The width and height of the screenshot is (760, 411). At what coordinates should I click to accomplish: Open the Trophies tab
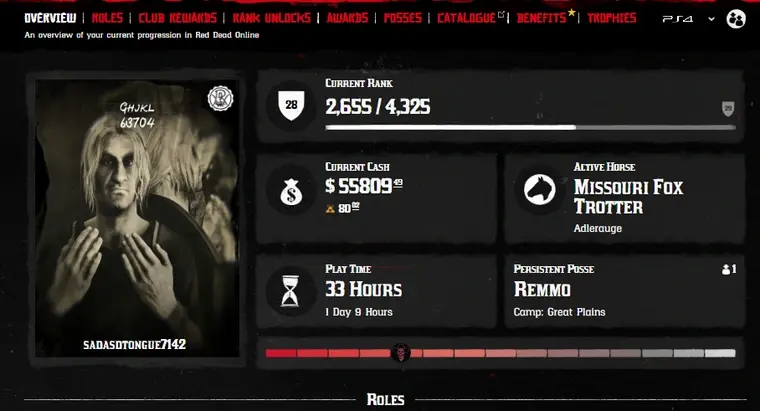(x=612, y=18)
